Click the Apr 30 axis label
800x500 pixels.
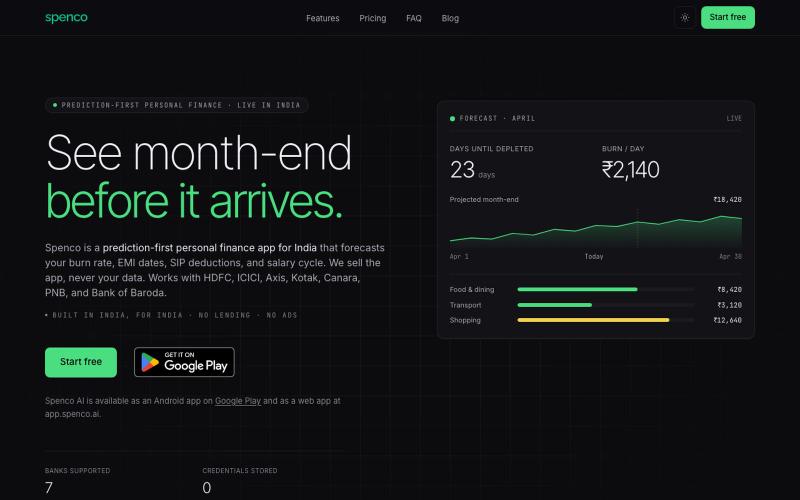[x=731, y=257]
